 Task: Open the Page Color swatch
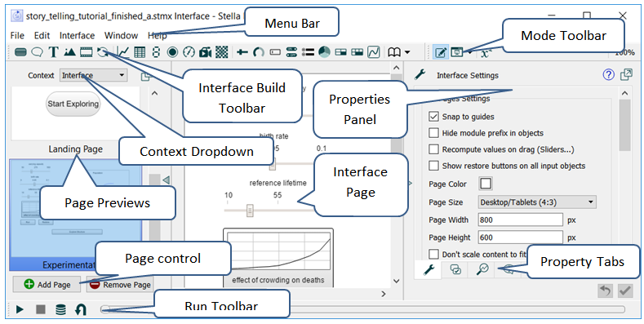pos(486,184)
